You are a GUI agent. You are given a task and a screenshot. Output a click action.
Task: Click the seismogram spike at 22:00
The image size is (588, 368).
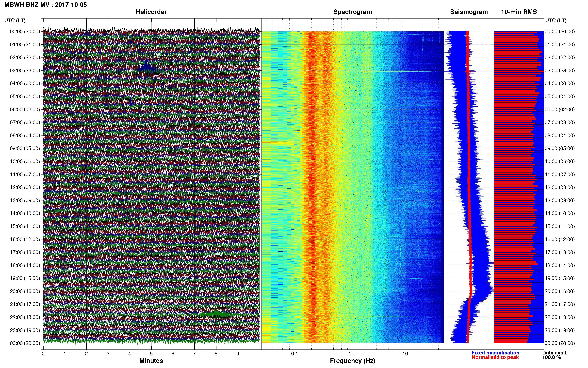point(467,317)
